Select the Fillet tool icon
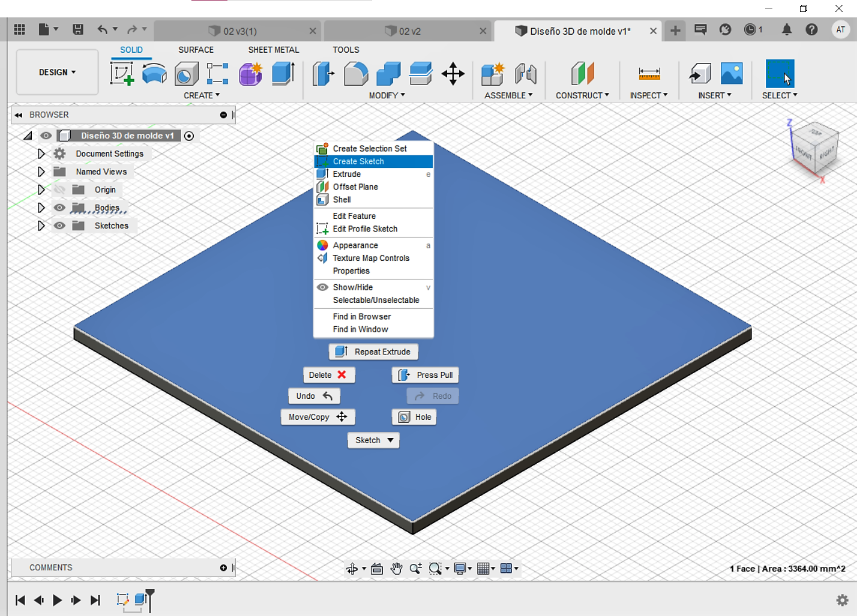The height and width of the screenshot is (616, 857). (356, 74)
